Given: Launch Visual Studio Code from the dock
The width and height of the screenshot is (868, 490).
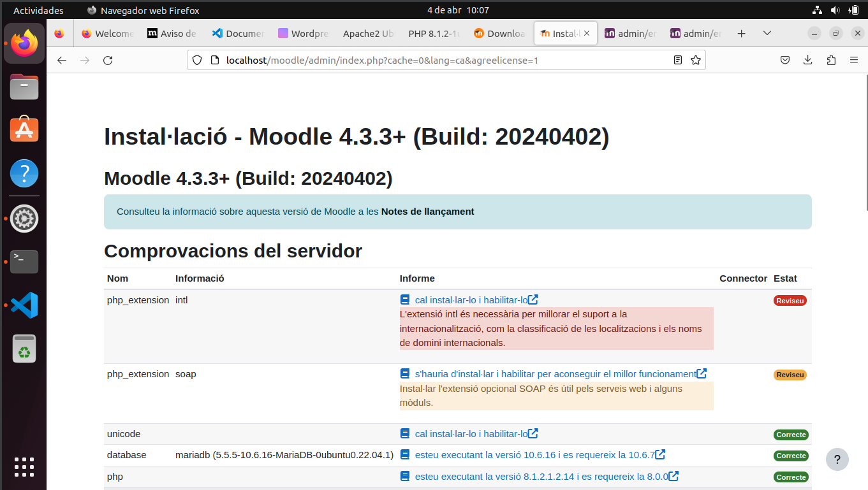Looking at the screenshot, I should [24, 305].
